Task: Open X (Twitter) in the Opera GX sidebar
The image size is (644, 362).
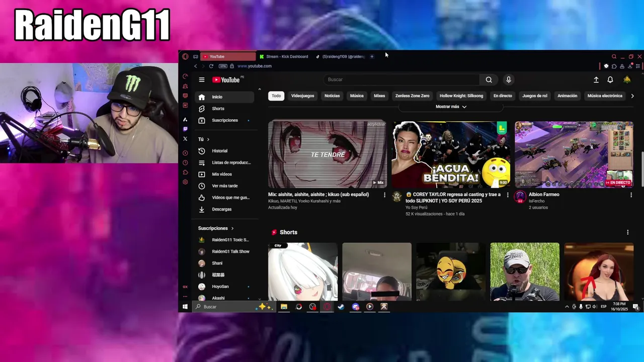Action: [x=185, y=139]
